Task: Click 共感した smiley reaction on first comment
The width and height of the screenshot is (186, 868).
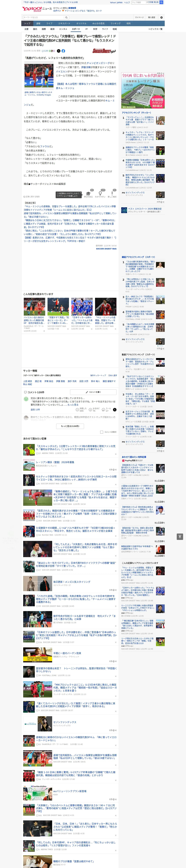Action: pos(81,409)
